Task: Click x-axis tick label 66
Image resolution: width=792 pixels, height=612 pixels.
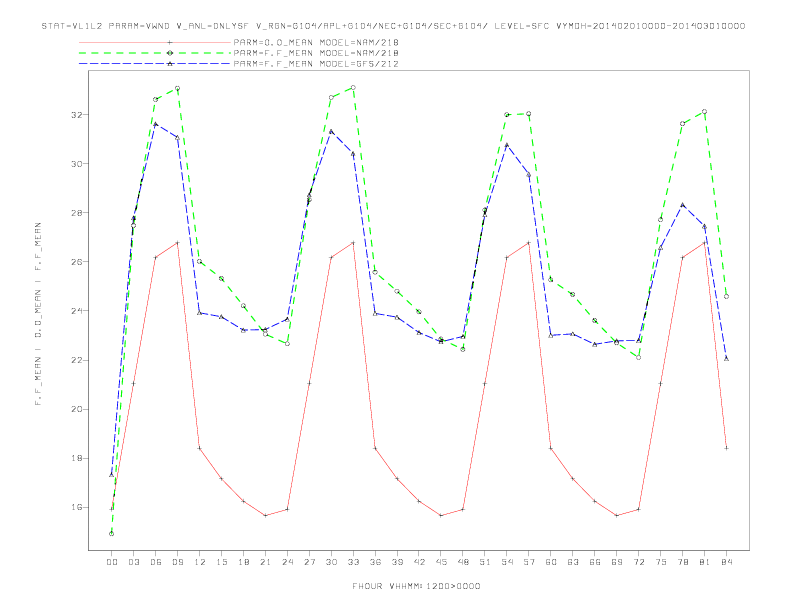Action: click(595, 562)
